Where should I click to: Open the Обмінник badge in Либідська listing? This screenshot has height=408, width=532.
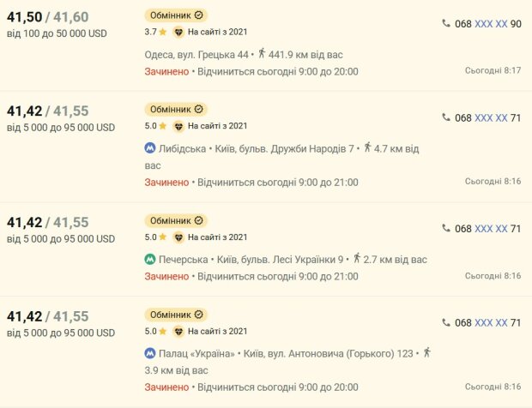click(176, 109)
